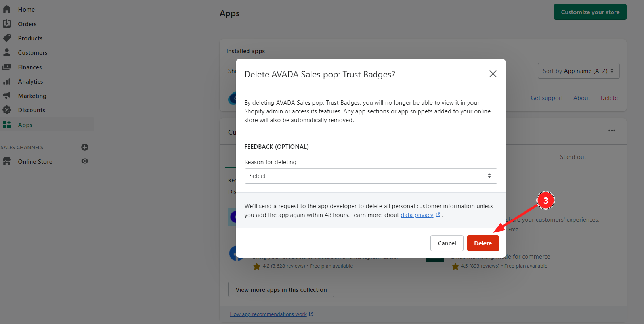Click the Finances icon in sidebar
Image resolution: width=644 pixels, height=324 pixels.
point(7,67)
